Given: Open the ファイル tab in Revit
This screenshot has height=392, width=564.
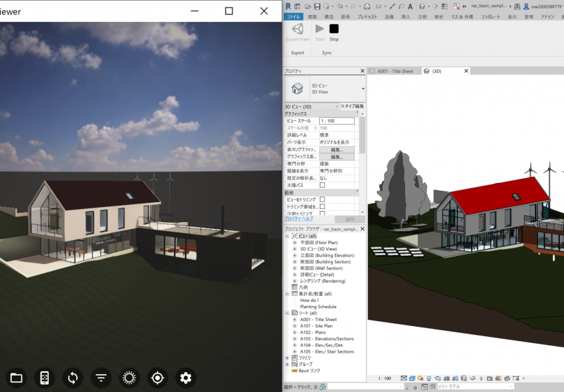Looking at the screenshot, I should coord(293,17).
